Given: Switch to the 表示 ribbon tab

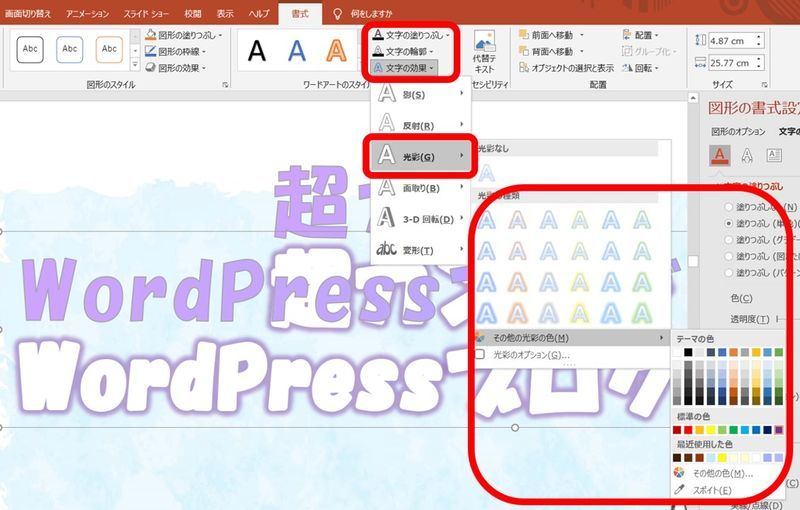Looking at the screenshot, I should pyautogui.click(x=225, y=14).
